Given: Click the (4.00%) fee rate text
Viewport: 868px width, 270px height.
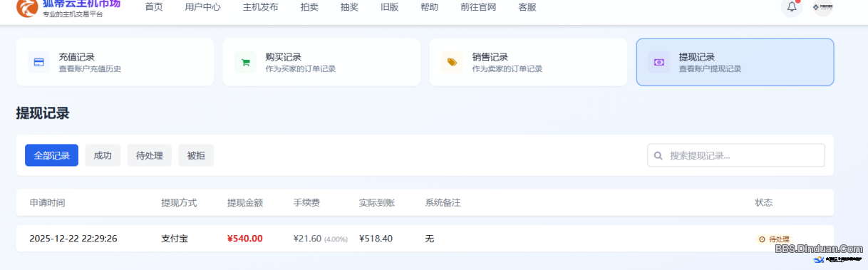Looking at the screenshot, I should 336,239.
